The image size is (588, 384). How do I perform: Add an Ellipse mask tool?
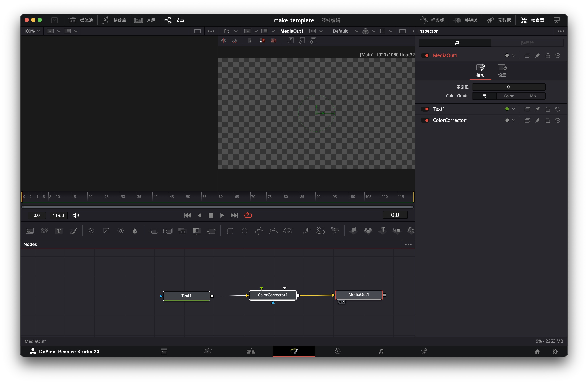pos(244,231)
